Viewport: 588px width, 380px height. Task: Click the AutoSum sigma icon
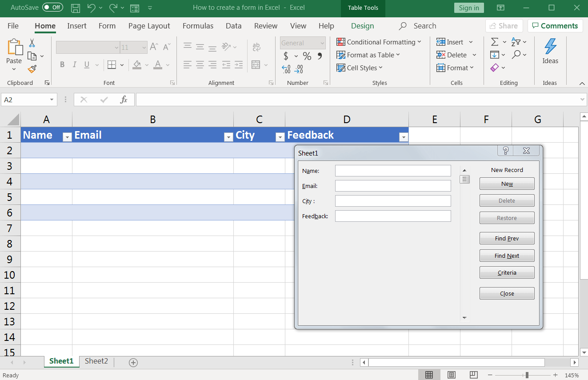pos(494,42)
